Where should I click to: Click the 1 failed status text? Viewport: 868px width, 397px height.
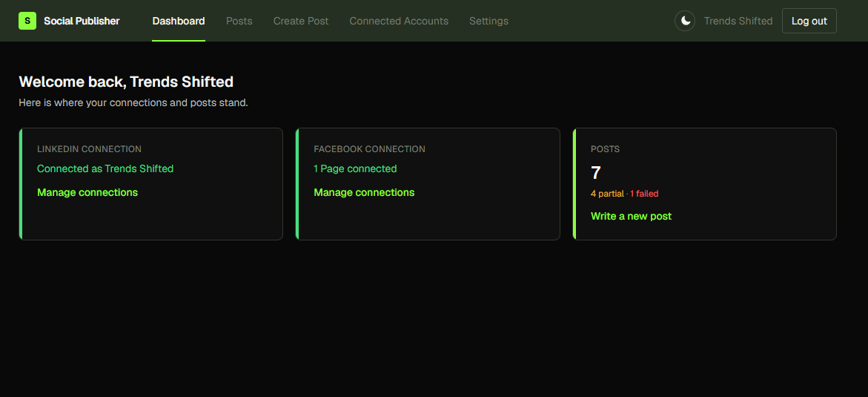644,194
